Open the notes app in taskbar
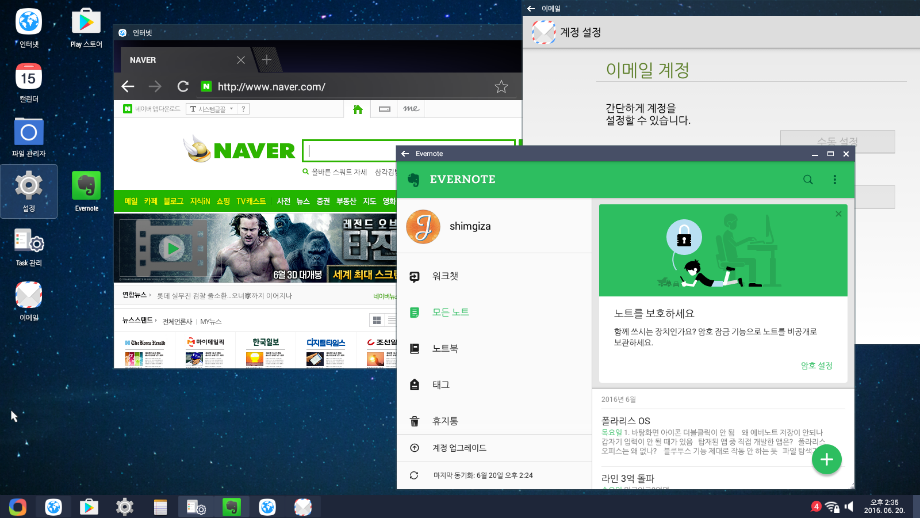 coord(160,507)
